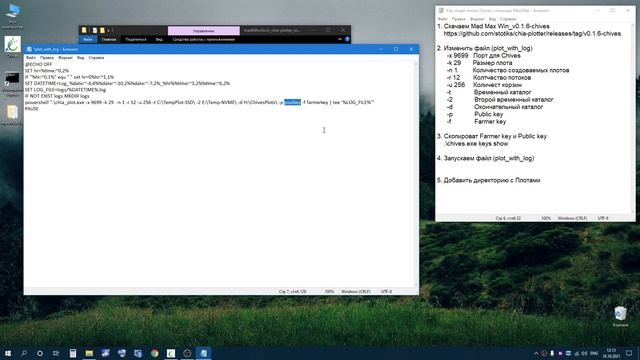Open Формат menu in the instructions Notepad
The height and width of the screenshot is (360, 640).
point(477,19)
